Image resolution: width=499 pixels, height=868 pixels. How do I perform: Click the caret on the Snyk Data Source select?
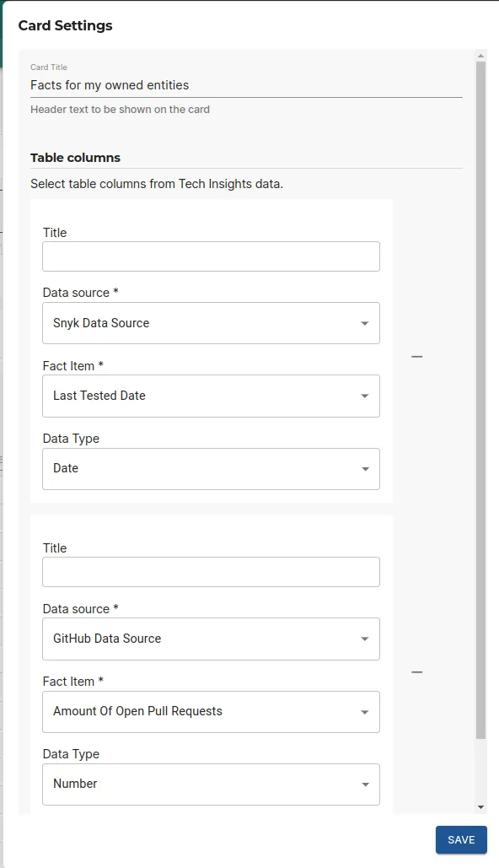364,323
